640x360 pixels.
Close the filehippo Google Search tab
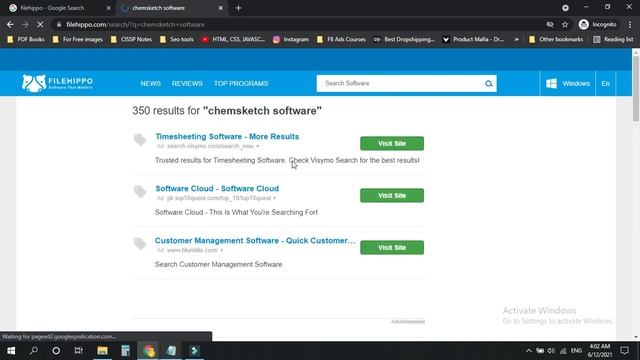109,8
